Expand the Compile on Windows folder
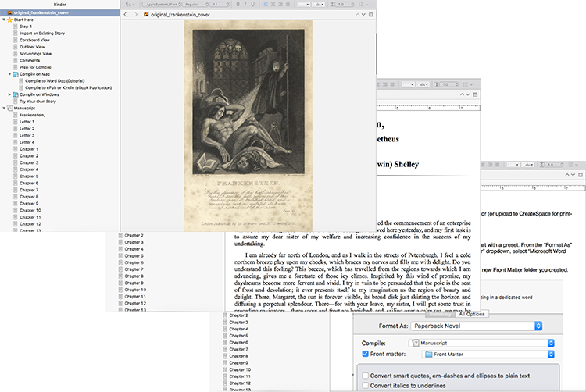 (9, 94)
